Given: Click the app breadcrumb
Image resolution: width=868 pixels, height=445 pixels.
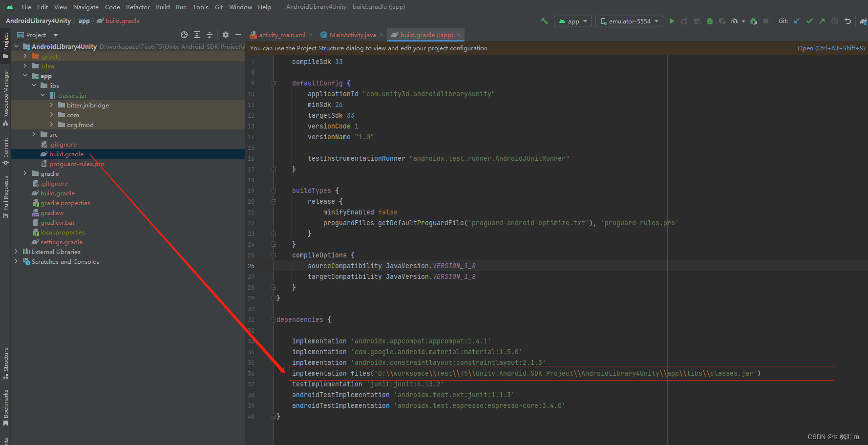Looking at the screenshot, I should (x=84, y=21).
